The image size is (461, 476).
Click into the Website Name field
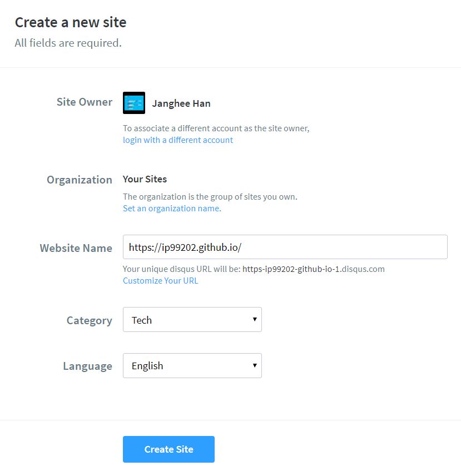pos(285,246)
